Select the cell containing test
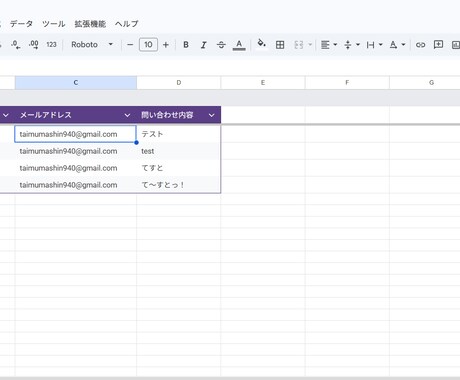Screen dimensions: 460x380 coord(179,151)
